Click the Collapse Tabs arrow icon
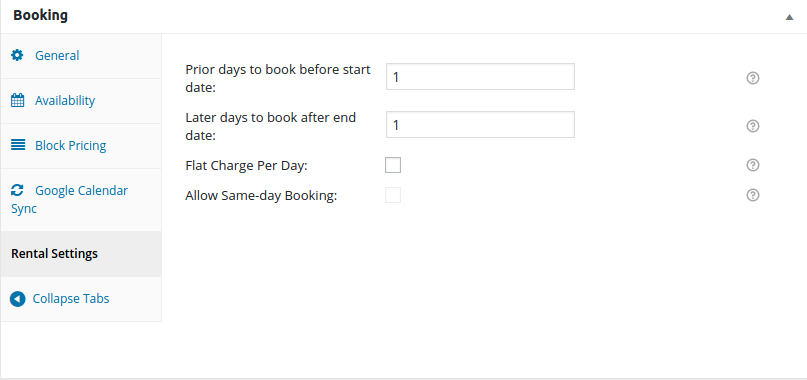 click(17, 299)
